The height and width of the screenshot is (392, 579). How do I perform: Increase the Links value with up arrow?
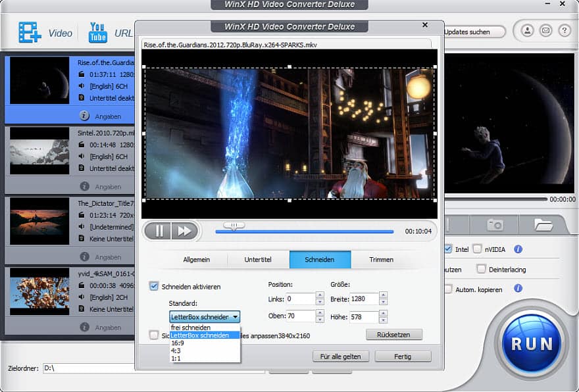[320, 295]
